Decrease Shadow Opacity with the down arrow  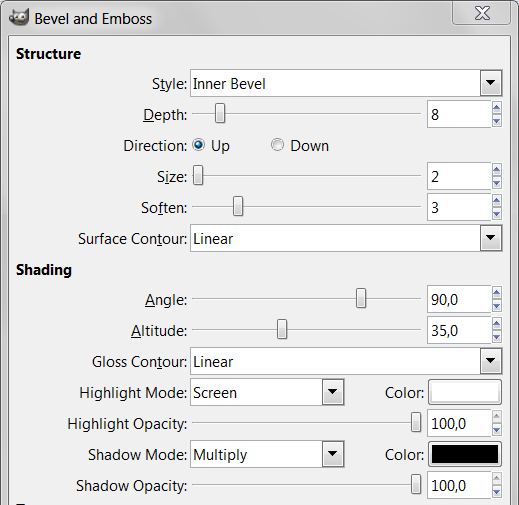point(497,492)
